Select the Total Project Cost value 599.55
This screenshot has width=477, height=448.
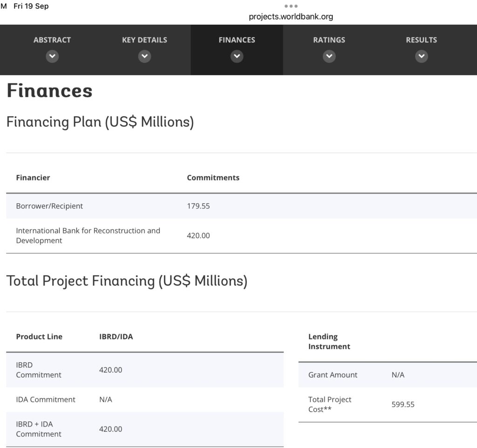pyautogui.click(x=403, y=405)
